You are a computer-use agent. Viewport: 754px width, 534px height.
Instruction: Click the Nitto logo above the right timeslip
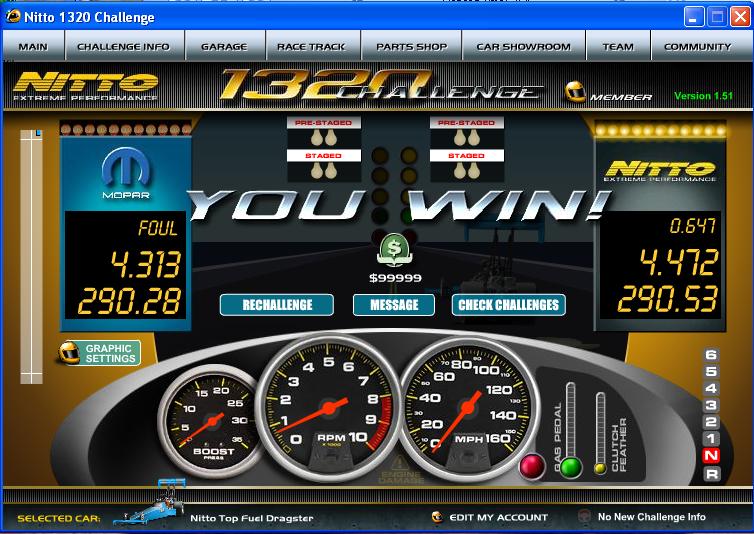pos(660,171)
